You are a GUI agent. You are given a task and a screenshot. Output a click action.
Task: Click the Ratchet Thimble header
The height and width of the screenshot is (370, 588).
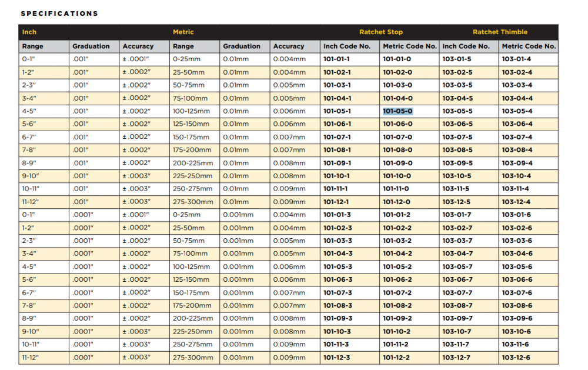click(x=500, y=32)
